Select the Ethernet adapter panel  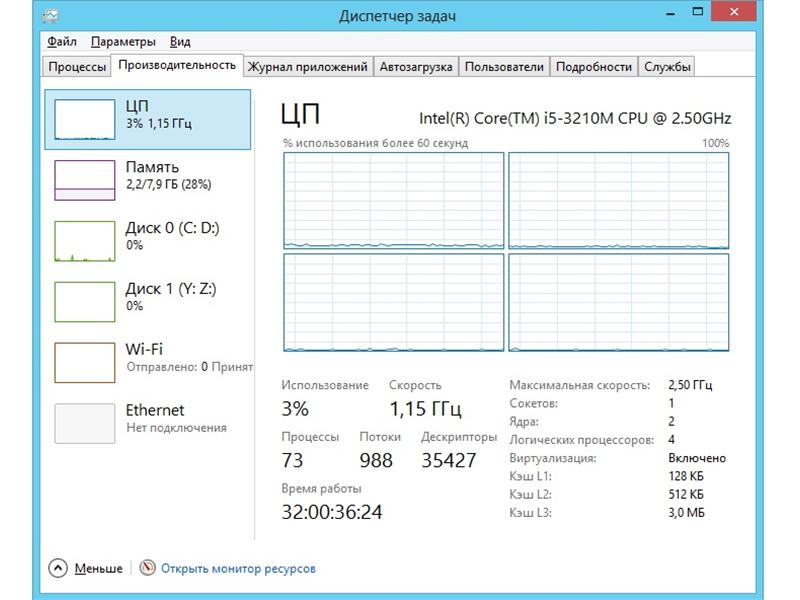[x=140, y=418]
